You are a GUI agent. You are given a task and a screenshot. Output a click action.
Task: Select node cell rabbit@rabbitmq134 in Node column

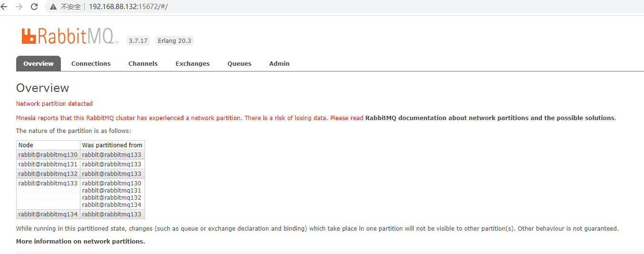48,214
